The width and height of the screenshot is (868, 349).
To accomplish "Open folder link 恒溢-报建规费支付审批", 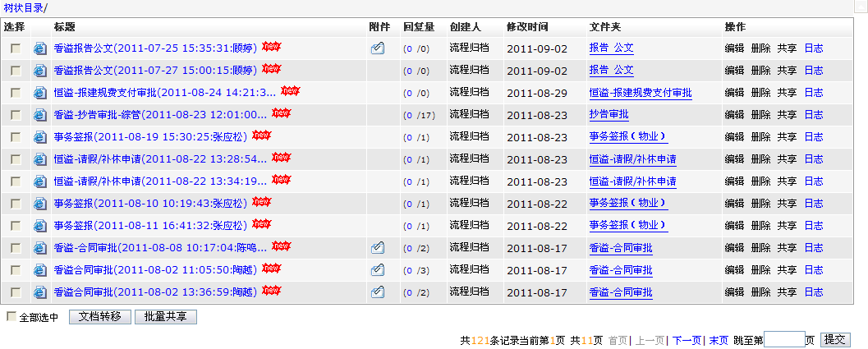I will pos(641,93).
